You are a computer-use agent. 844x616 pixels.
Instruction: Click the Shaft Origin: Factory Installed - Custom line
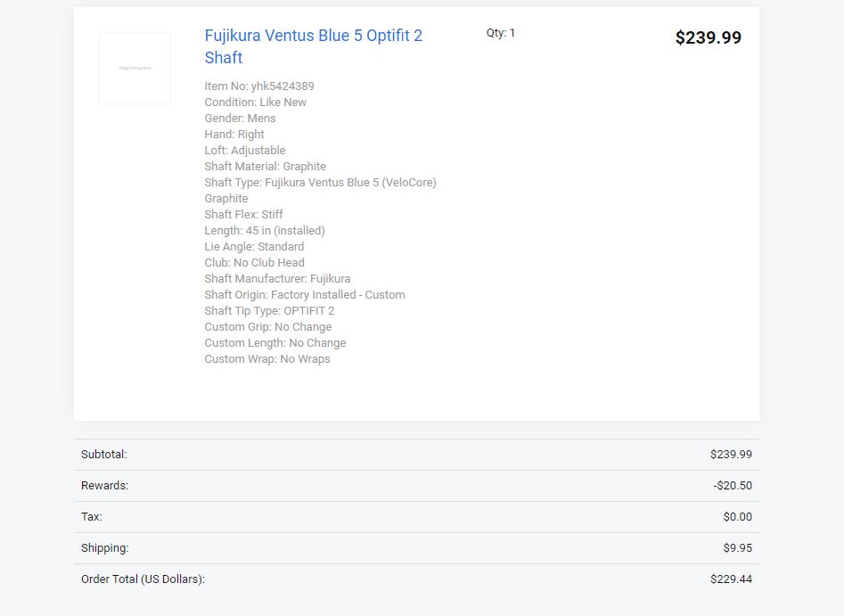pos(305,295)
